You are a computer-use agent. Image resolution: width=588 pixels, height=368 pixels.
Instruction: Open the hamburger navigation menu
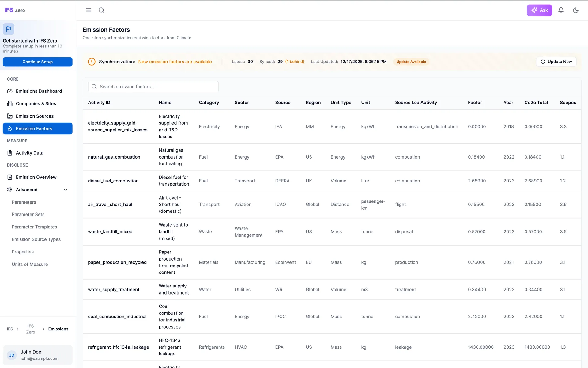[88, 10]
